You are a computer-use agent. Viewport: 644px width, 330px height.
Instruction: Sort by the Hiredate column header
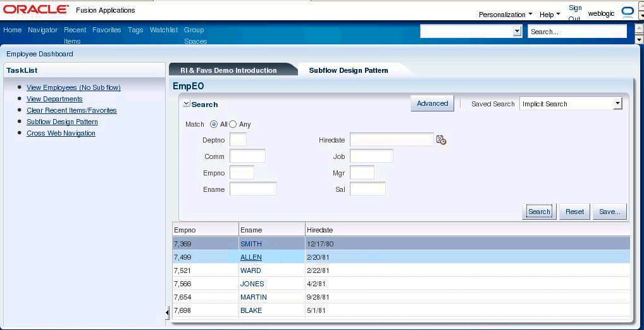(468, 230)
